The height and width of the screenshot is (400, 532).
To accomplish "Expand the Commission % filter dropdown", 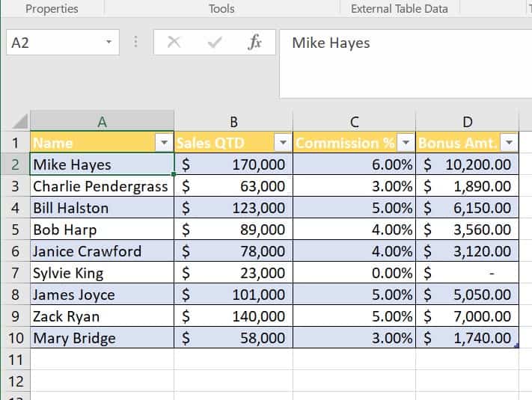I will coord(406,143).
